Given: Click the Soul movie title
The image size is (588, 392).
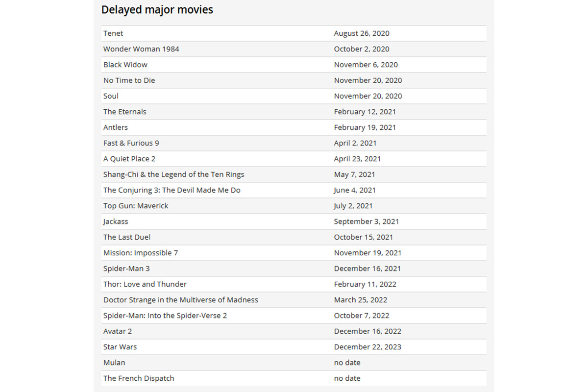Looking at the screenshot, I should point(111,96).
